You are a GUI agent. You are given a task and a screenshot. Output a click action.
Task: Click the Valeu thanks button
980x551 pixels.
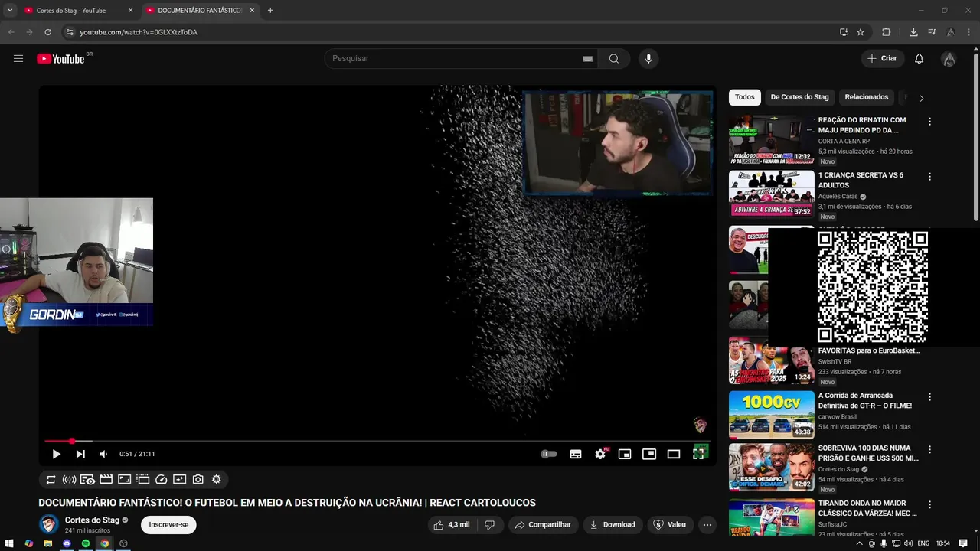tap(670, 525)
